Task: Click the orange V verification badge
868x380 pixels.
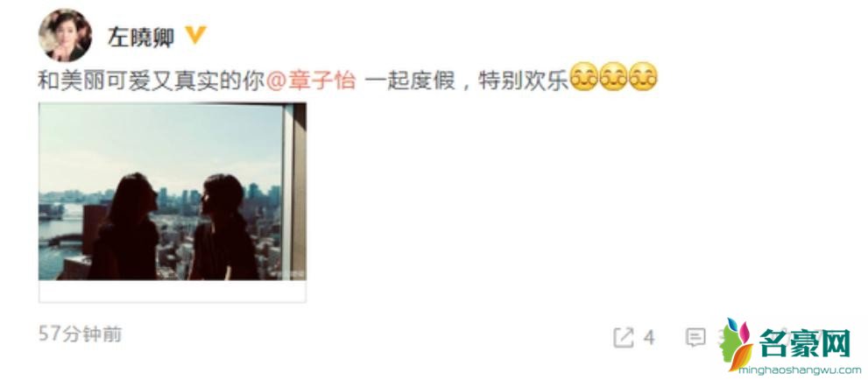Action: coord(194,35)
